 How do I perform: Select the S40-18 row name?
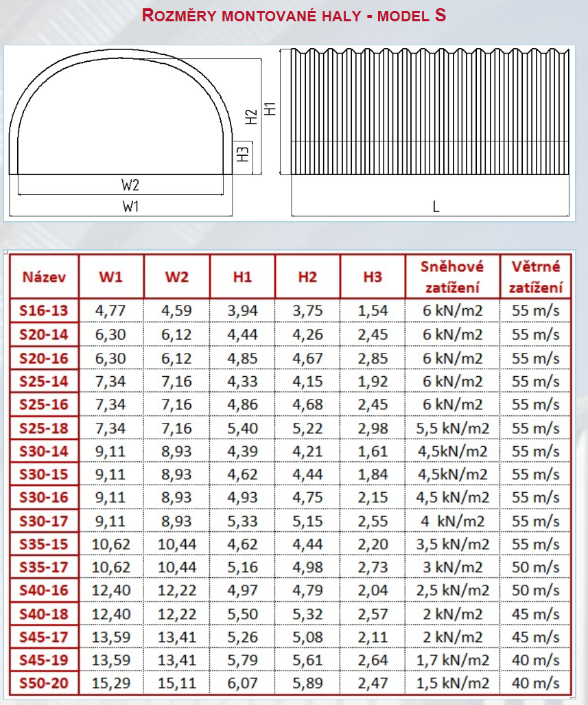click(44, 614)
